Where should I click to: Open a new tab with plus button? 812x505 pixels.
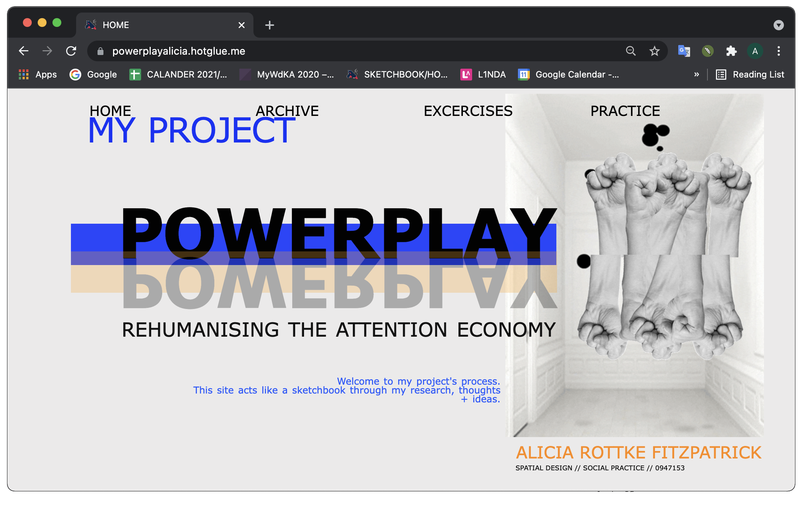coord(269,25)
